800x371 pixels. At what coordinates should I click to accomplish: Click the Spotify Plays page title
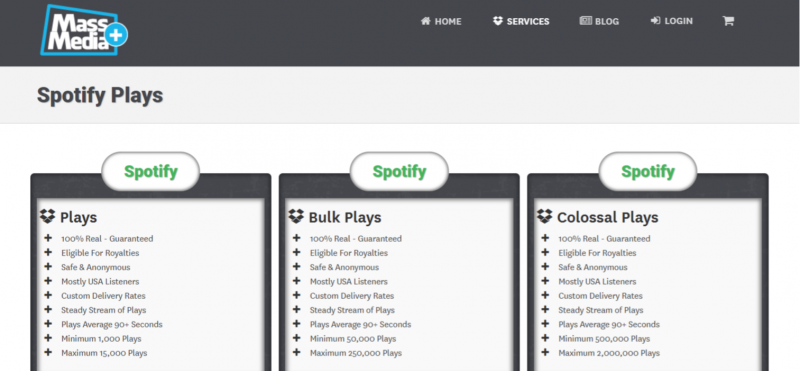tap(100, 95)
